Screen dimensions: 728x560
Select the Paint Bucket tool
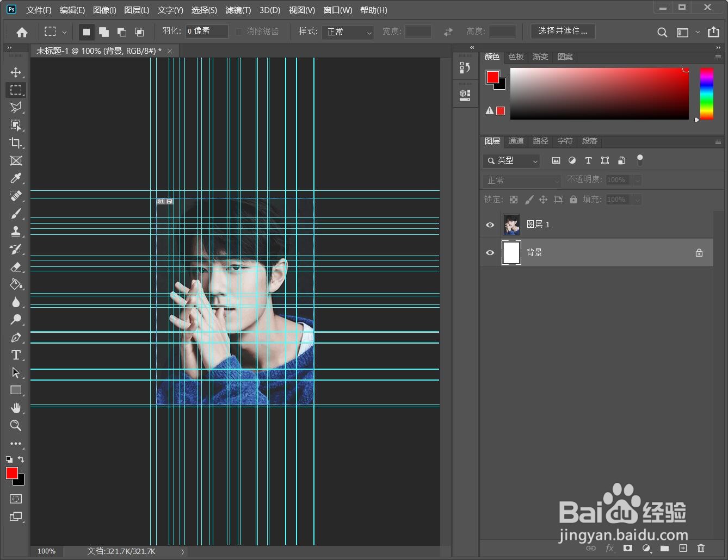pyautogui.click(x=16, y=284)
